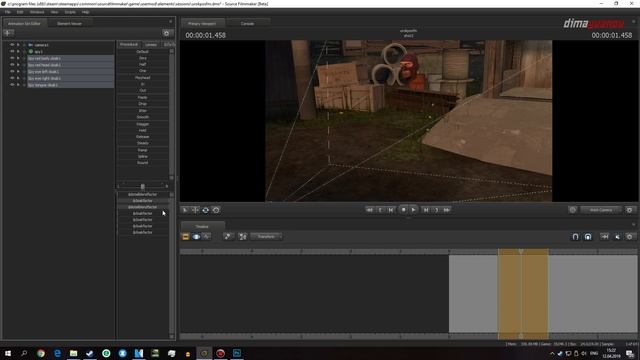
Task: Select the Procedural tab
Action: (x=129, y=44)
